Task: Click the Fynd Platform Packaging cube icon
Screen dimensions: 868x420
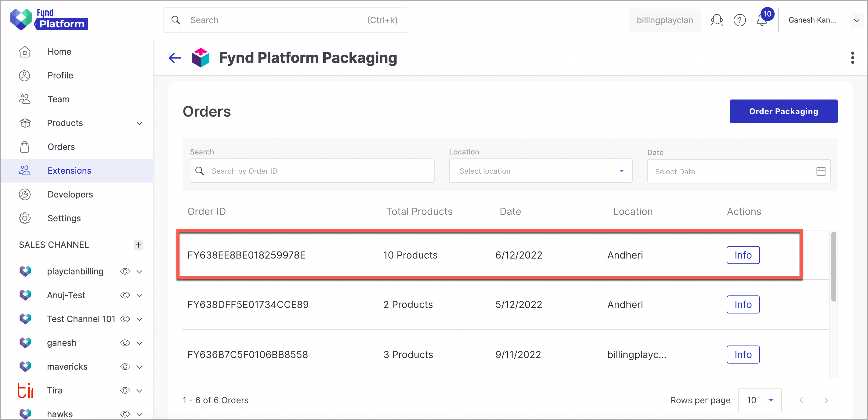Action: (201, 58)
